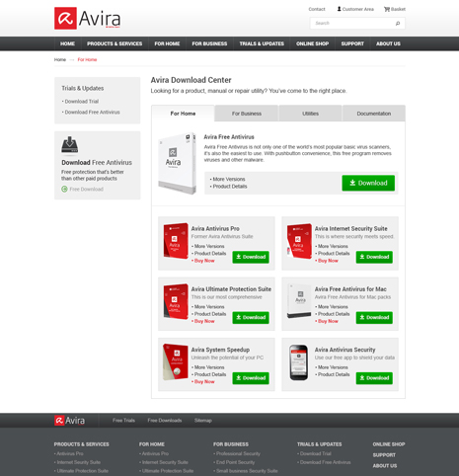This screenshot has width=459, height=476.
Task: Switch to the For Business tab
Action: point(247,114)
